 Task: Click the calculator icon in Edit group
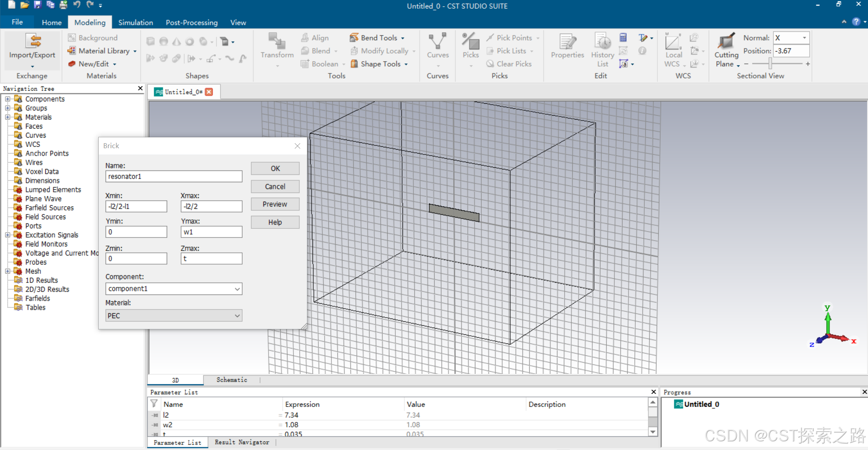coord(623,38)
